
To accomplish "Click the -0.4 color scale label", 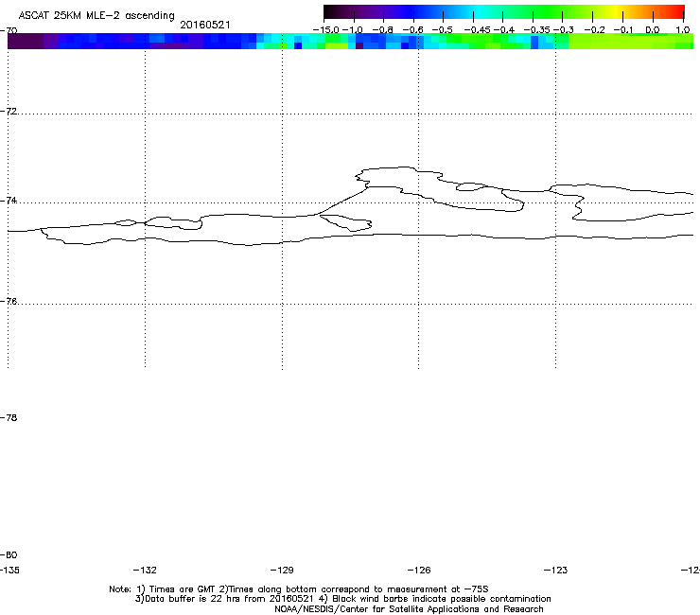I will click(504, 30).
